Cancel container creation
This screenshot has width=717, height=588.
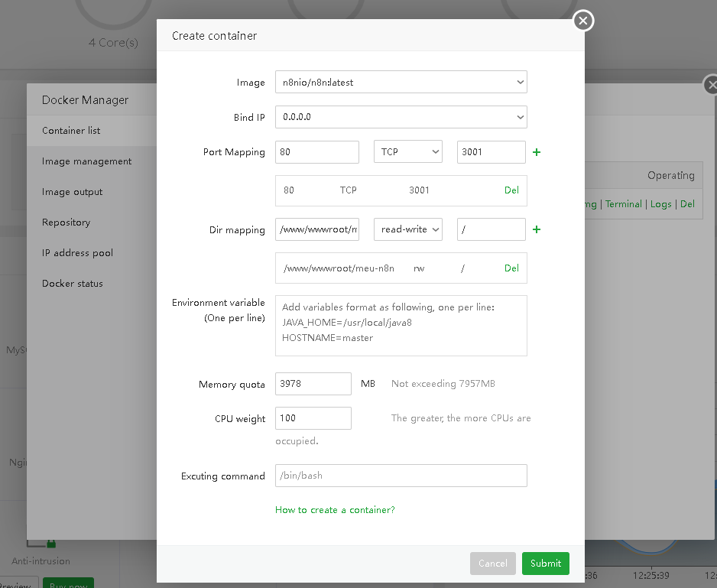pyautogui.click(x=492, y=564)
